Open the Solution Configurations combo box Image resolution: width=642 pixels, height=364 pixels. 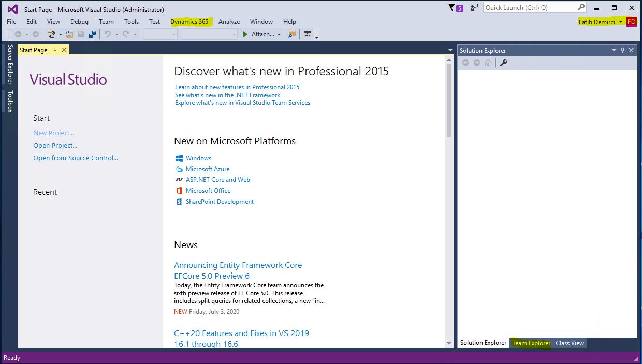160,34
